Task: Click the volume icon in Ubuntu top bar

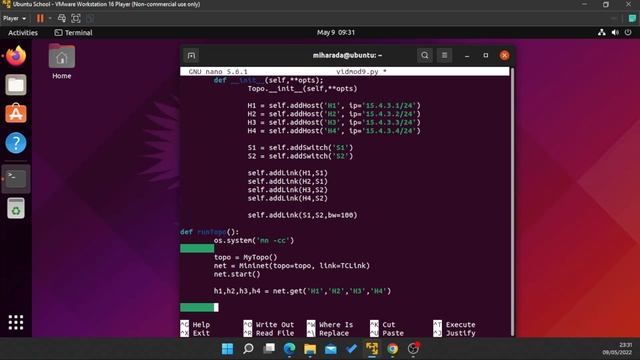Action: tap(615, 33)
